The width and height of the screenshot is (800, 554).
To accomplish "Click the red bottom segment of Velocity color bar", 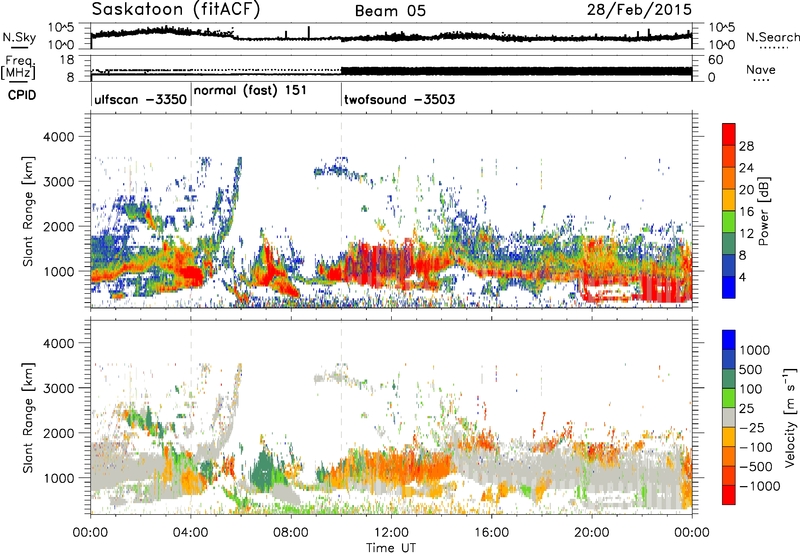I will click(x=729, y=495).
